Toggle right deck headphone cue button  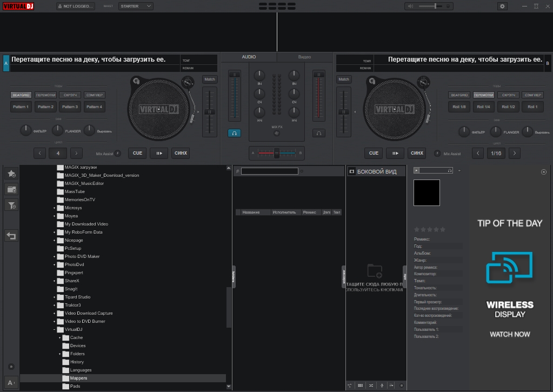[319, 133]
